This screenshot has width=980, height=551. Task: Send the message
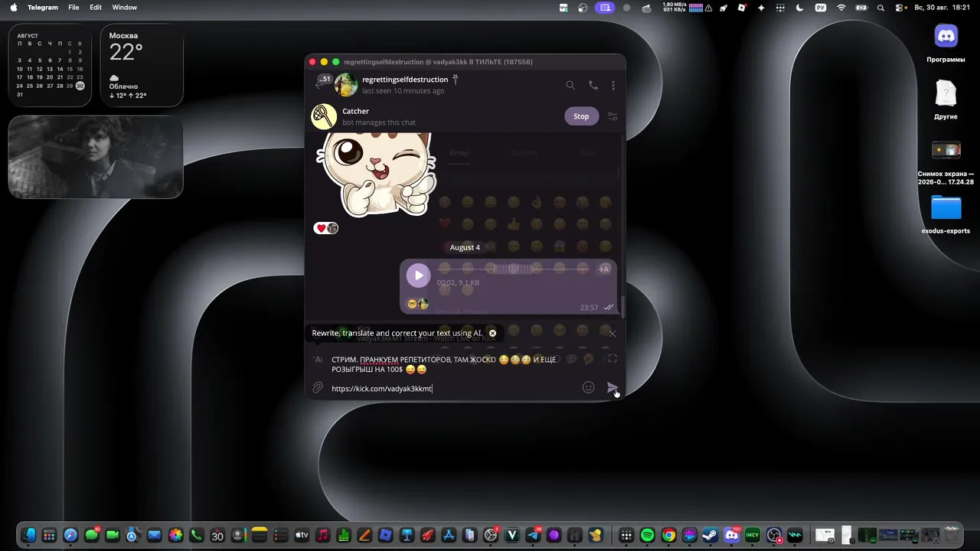point(612,388)
